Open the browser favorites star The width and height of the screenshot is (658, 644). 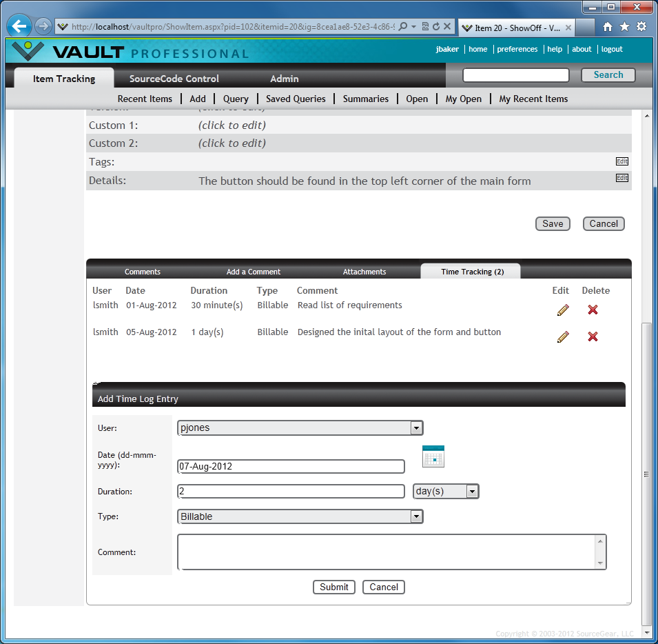click(624, 27)
